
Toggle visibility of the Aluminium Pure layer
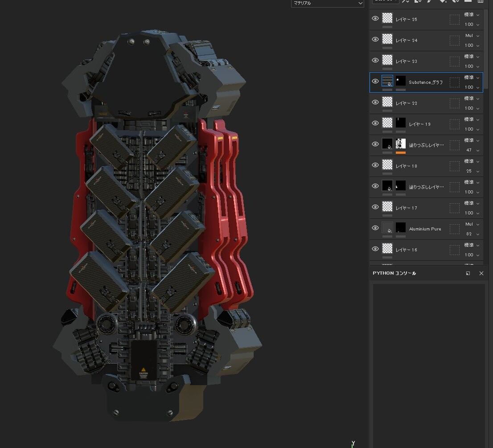pyautogui.click(x=375, y=228)
